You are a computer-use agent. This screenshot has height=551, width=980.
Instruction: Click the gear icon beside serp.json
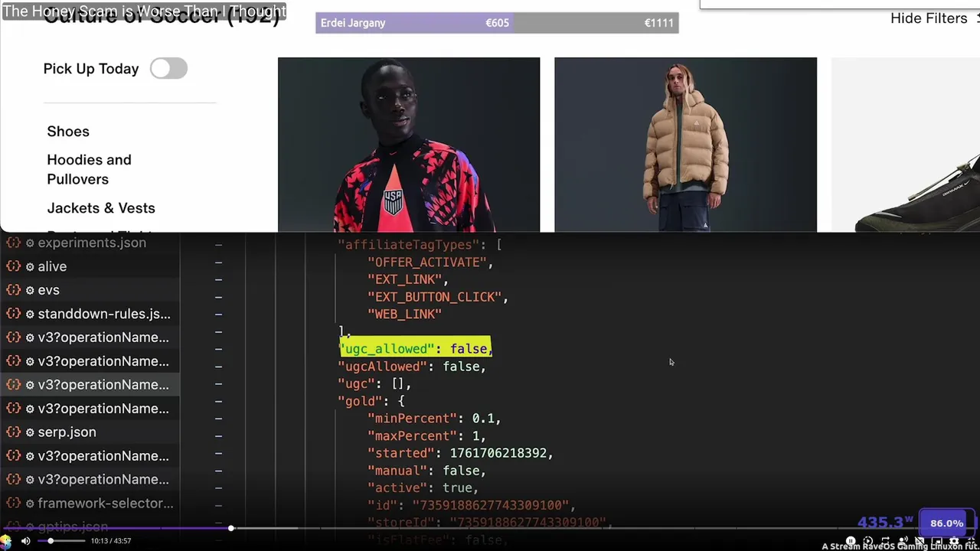click(x=31, y=432)
